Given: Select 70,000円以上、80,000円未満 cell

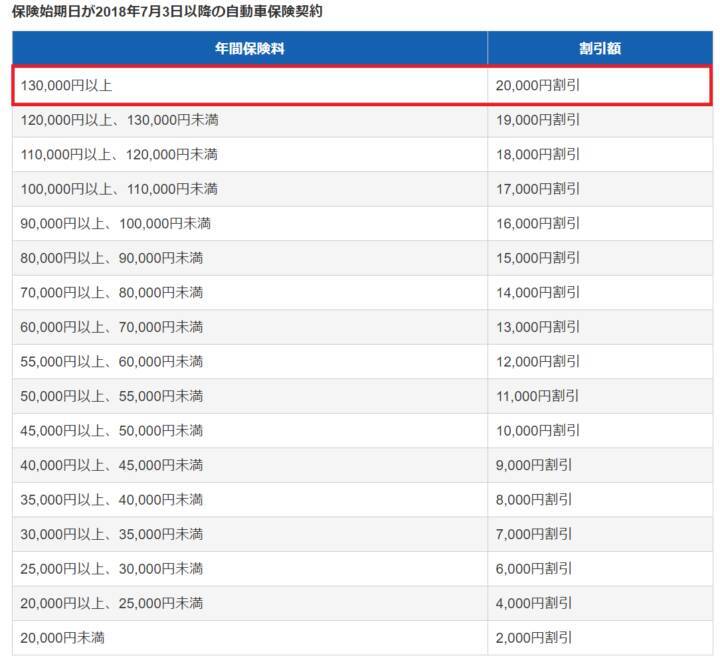Looking at the screenshot, I should pos(250,293).
